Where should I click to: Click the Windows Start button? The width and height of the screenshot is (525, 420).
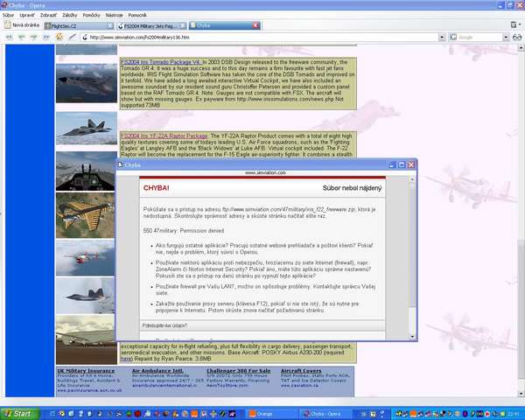17,413
